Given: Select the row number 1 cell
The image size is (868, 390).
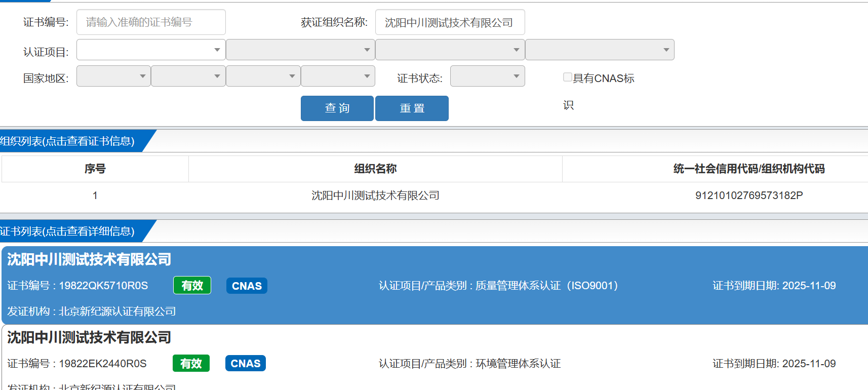Looking at the screenshot, I should pos(95,196).
